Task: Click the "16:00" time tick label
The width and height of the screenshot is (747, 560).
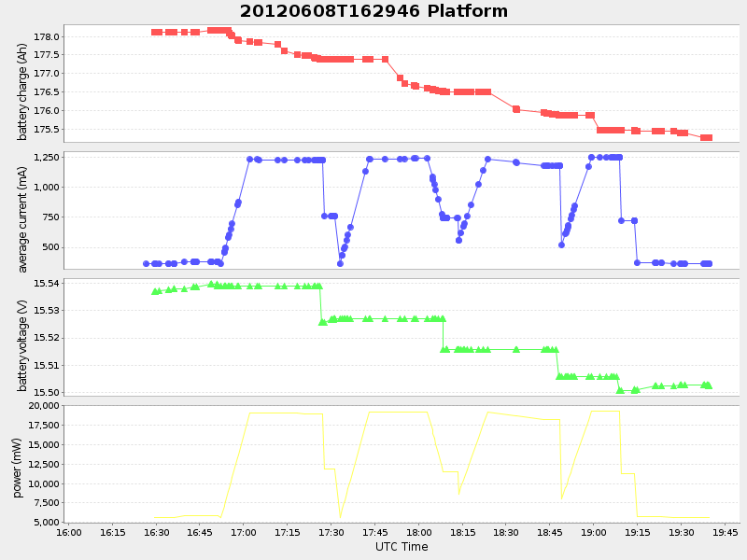Action: tap(70, 532)
